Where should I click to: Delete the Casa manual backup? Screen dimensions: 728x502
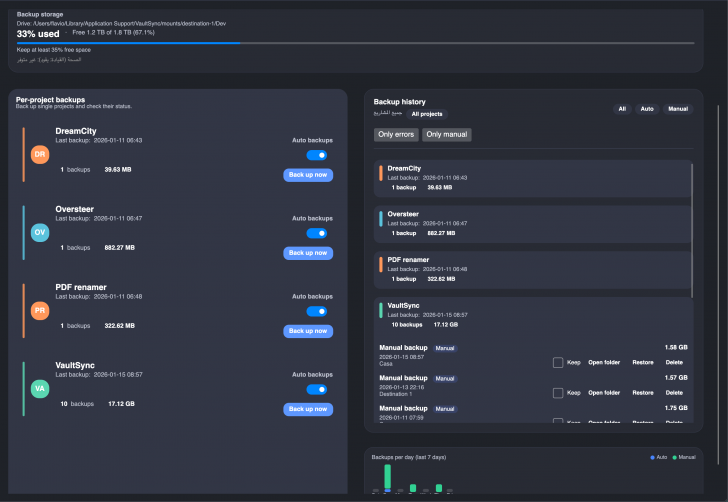click(x=674, y=363)
